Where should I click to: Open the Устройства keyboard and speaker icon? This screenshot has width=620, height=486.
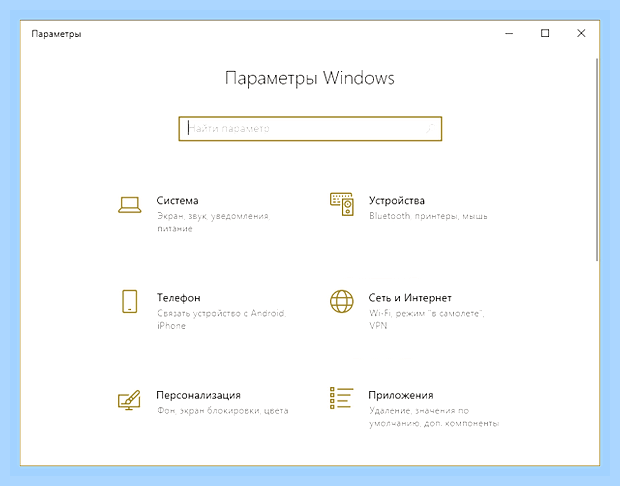[x=342, y=204]
